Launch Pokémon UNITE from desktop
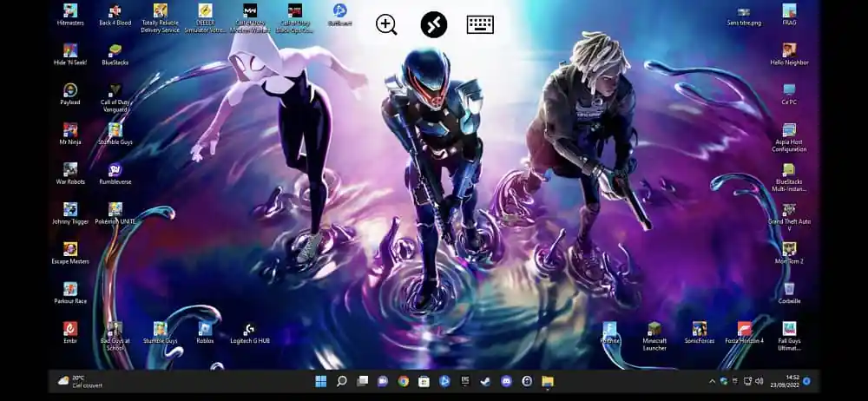This screenshot has width=868, height=401. pyautogui.click(x=115, y=214)
